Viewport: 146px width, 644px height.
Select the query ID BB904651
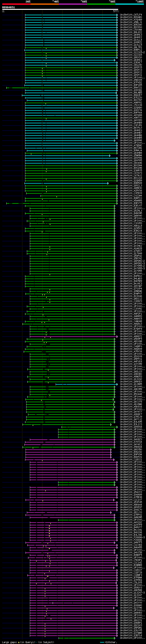(x=8, y=8)
